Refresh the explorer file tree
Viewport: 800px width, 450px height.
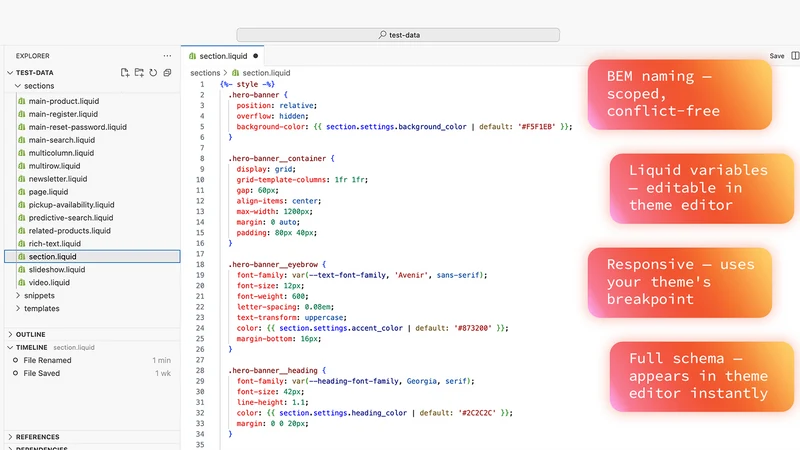[153, 72]
